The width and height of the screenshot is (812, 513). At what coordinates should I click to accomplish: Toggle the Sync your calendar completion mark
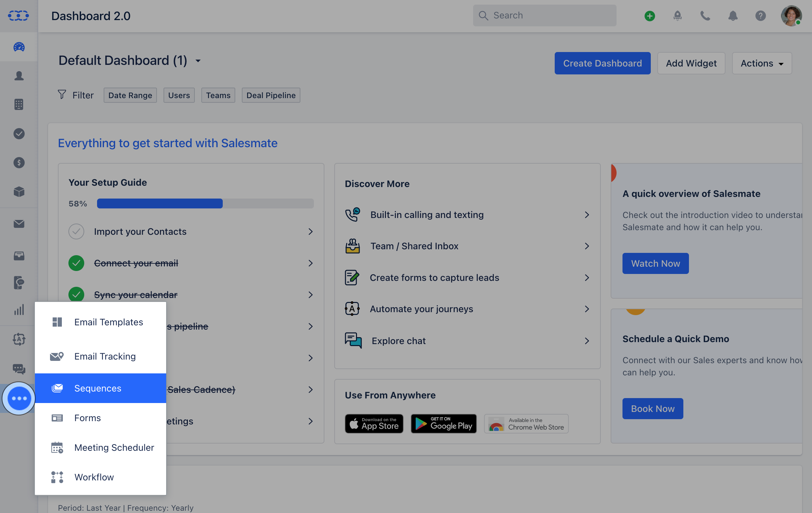(77, 294)
